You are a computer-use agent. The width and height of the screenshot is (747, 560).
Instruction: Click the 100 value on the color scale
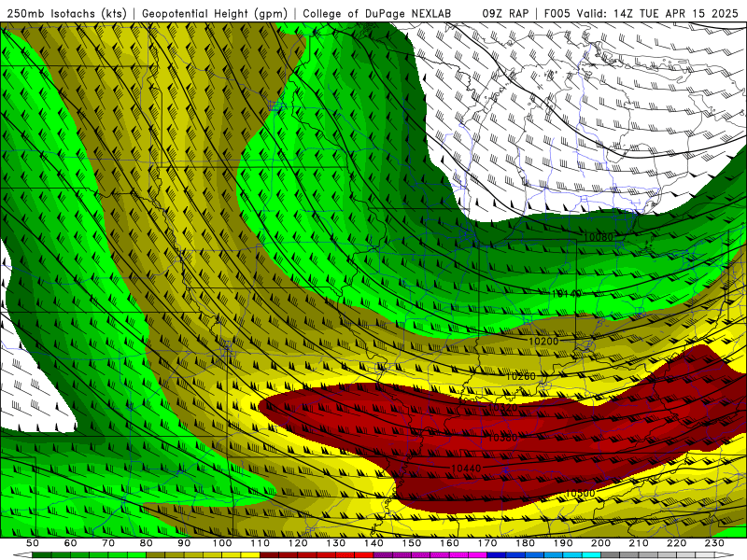tap(222, 543)
